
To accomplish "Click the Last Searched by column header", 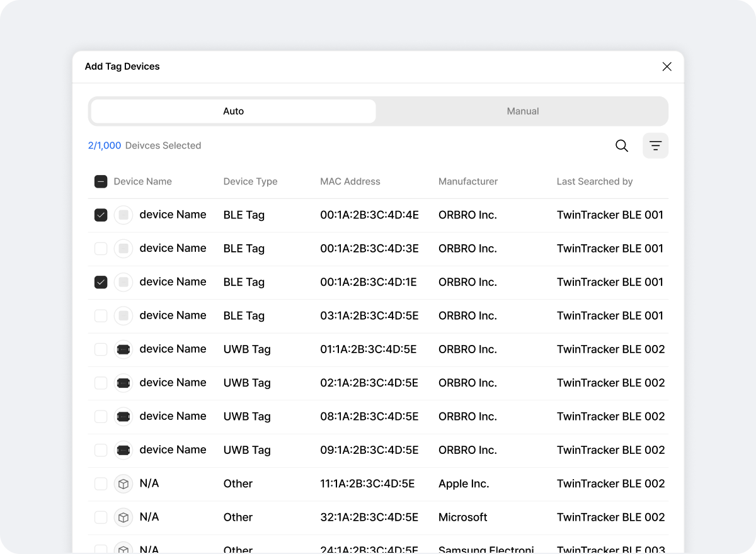I will [594, 182].
